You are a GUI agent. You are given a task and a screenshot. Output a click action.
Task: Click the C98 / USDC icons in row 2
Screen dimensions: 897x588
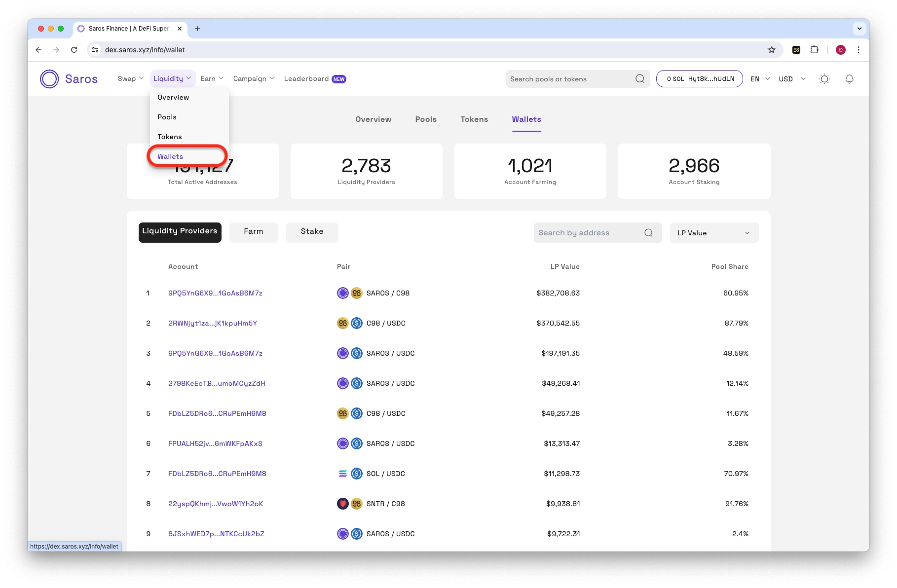point(350,323)
